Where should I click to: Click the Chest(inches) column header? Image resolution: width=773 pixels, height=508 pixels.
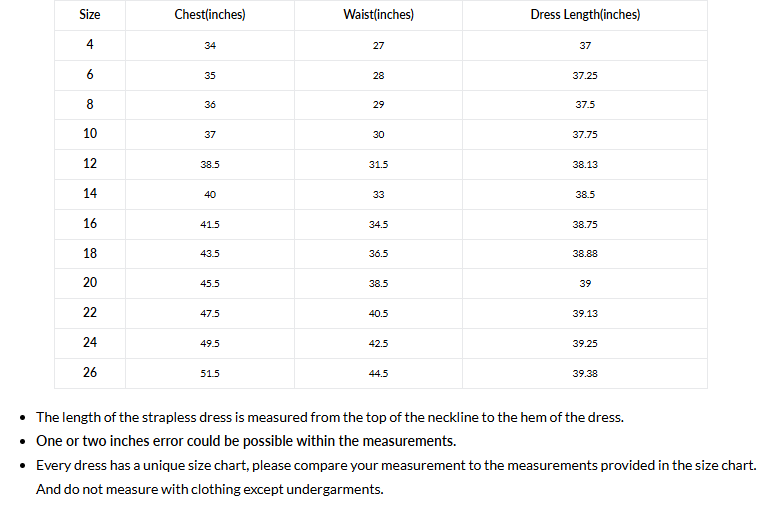coord(210,15)
